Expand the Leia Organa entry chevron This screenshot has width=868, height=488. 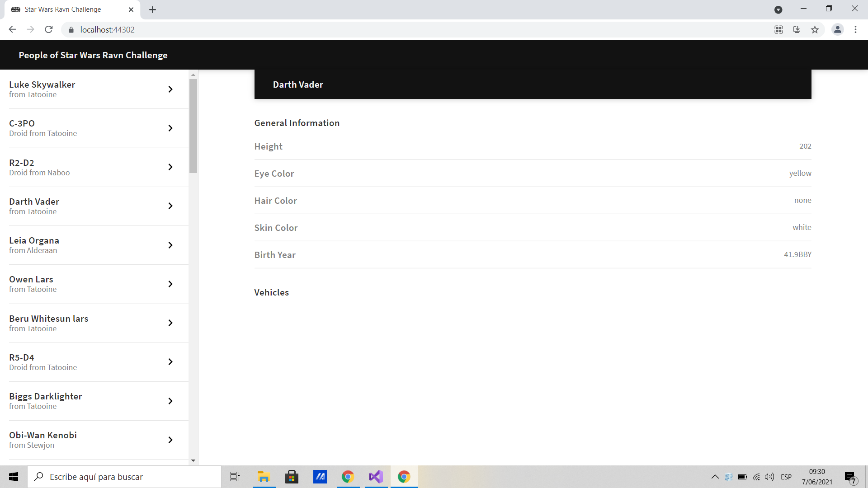[x=170, y=245]
